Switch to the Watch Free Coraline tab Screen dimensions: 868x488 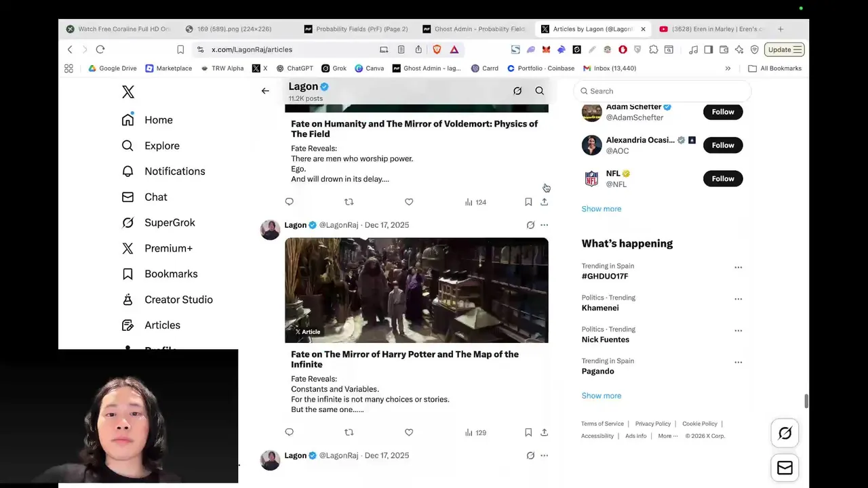(x=119, y=29)
